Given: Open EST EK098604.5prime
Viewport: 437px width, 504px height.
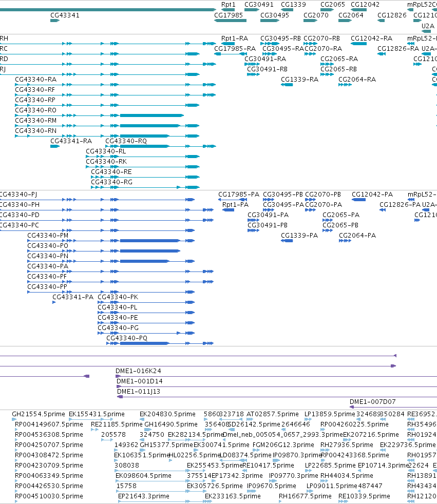Looking at the screenshot, I should pos(143,476).
